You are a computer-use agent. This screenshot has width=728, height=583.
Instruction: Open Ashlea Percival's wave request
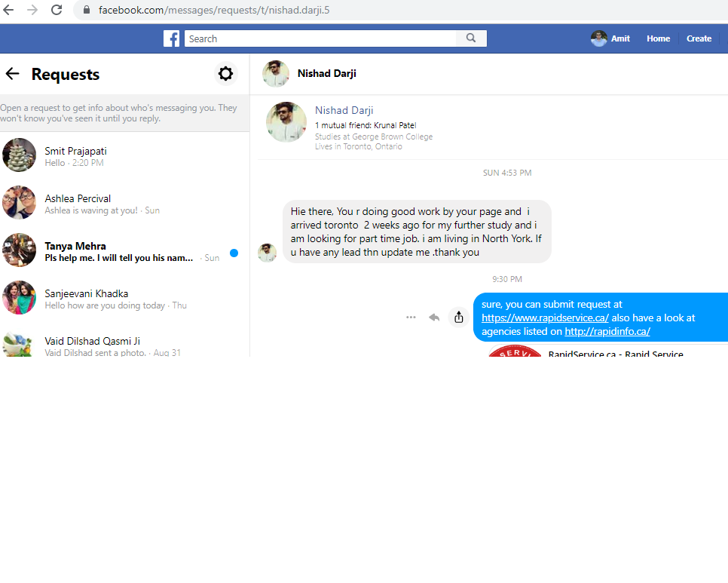click(x=121, y=204)
